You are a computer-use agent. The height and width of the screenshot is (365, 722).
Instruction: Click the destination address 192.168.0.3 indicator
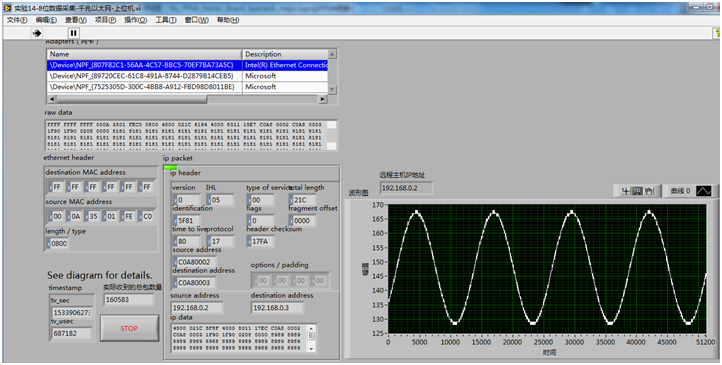point(277,307)
